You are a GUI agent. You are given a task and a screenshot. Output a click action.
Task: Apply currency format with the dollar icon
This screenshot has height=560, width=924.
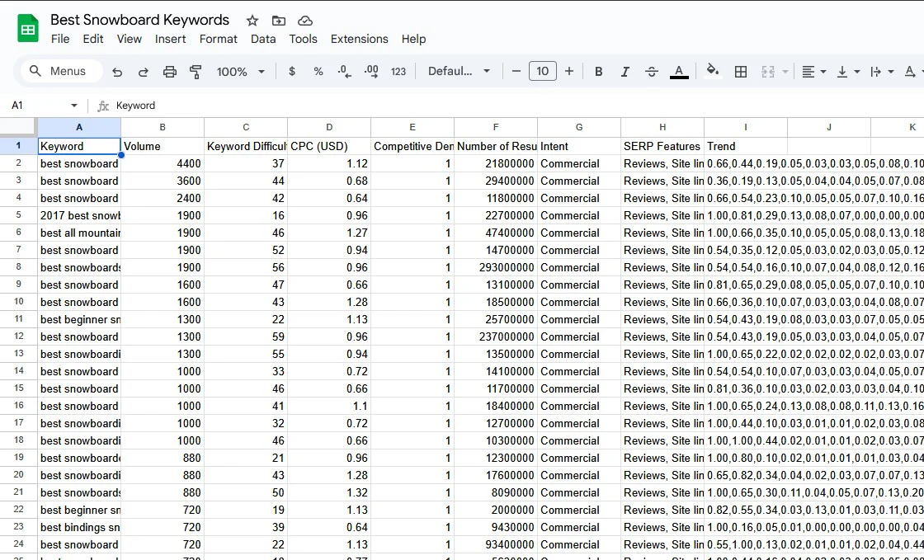[290, 71]
